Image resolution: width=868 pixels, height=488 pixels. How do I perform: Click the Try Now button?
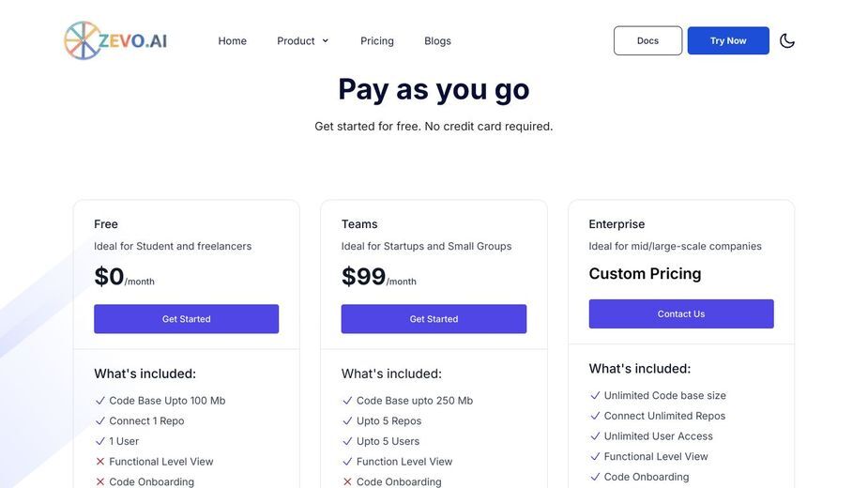click(728, 40)
